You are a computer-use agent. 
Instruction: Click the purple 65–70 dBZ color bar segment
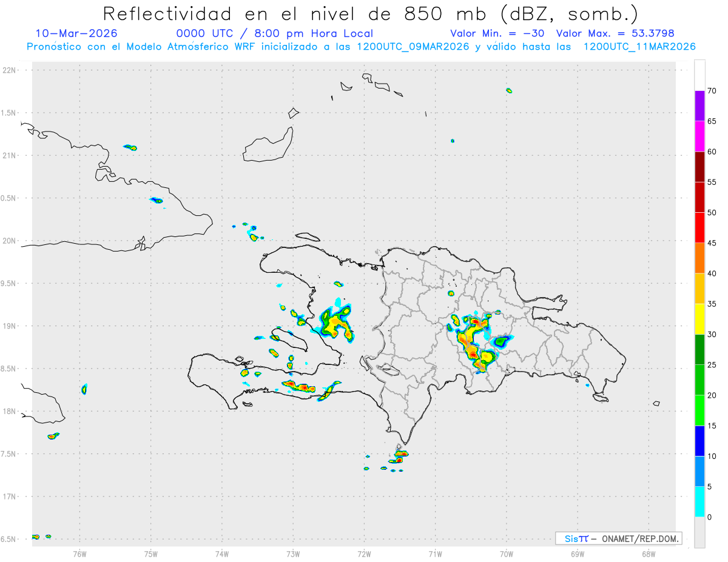coord(699,106)
